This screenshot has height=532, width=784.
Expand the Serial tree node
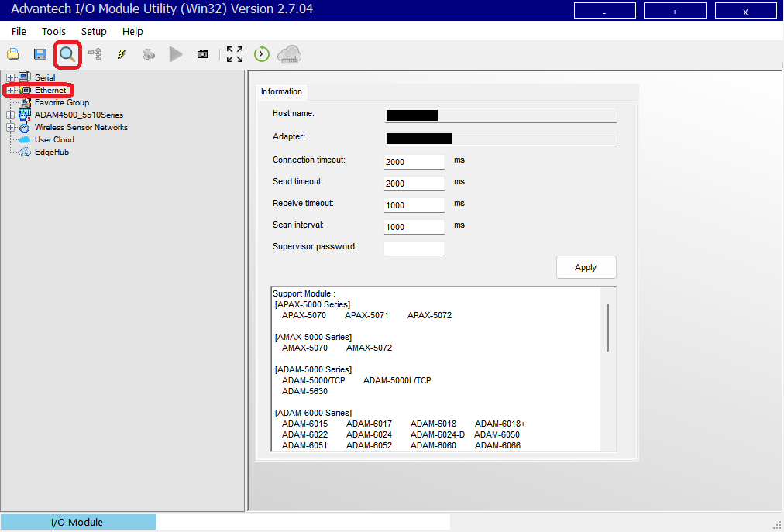(x=10, y=77)
